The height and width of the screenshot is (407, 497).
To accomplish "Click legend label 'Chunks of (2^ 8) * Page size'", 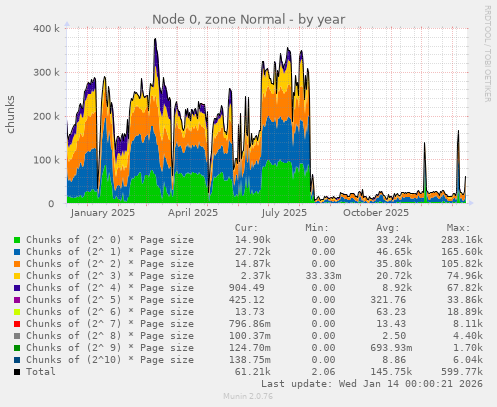I will pyautogui.click(x=110, y=336).
